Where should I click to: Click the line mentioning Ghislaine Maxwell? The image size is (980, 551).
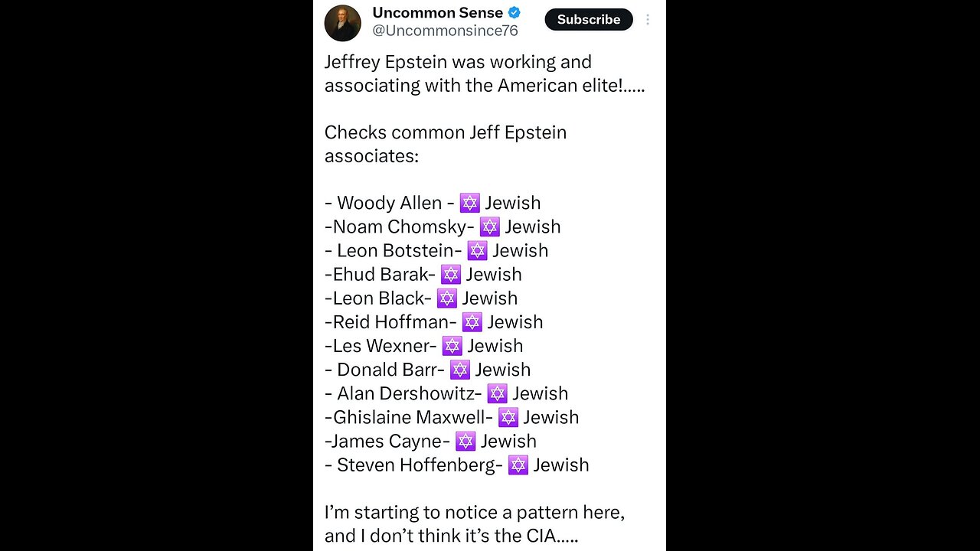pos(452,417)
